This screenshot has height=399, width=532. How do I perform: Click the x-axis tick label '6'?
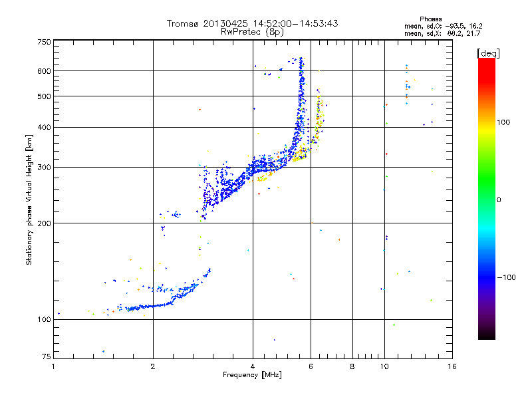311,366
